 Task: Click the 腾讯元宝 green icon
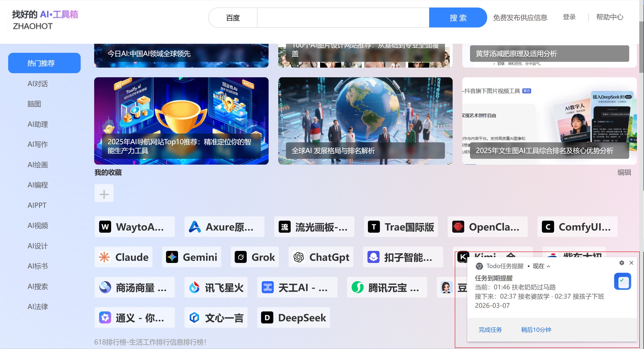(357, 287)
